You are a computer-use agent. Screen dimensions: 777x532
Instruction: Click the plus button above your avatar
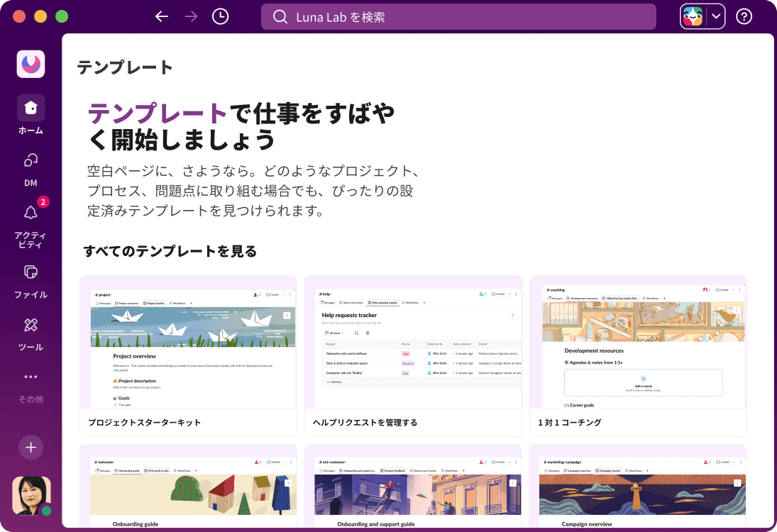tap(31, 447)
